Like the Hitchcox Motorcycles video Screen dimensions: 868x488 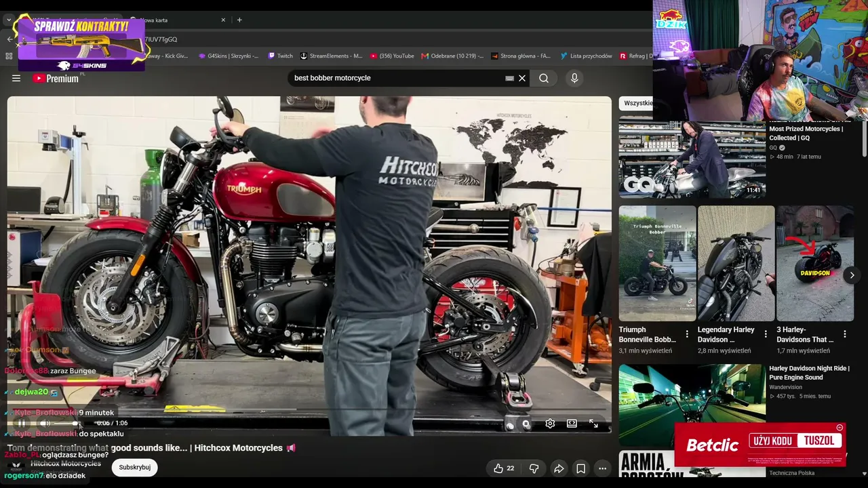tap(504, 468)
